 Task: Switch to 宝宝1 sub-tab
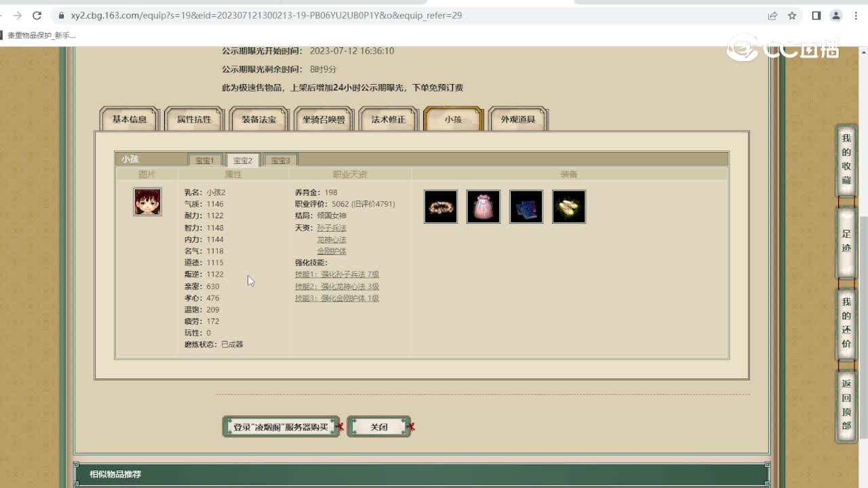coord(205,160)
